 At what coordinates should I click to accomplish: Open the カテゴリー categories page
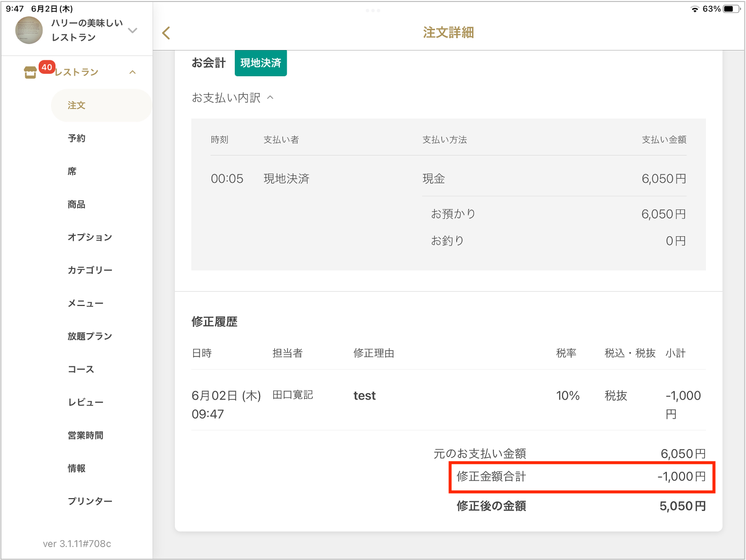pyautogui.click(x=90, y=270)
